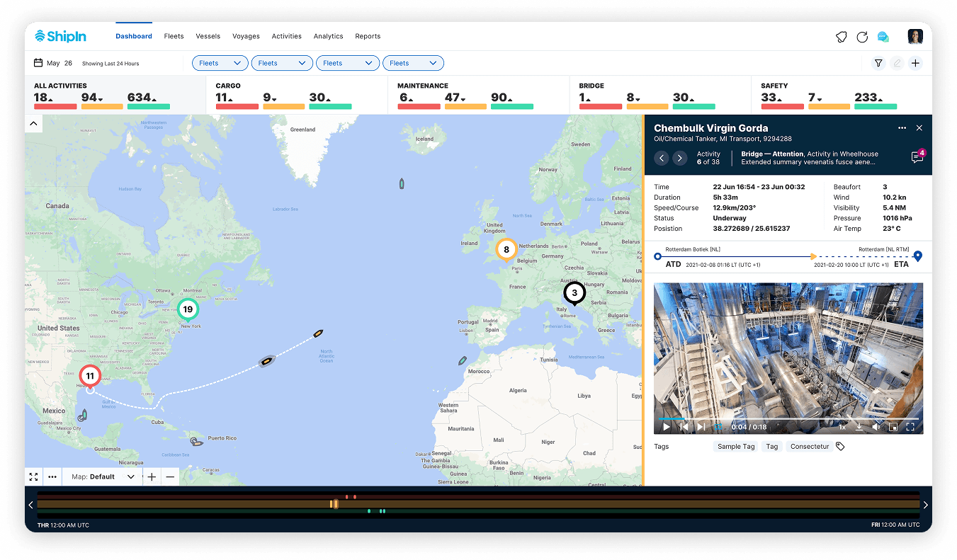The width and height of the screenshot is (957, 560).
Task: Open filter options with the funnel icon
Action: click(x=878, y=63)
